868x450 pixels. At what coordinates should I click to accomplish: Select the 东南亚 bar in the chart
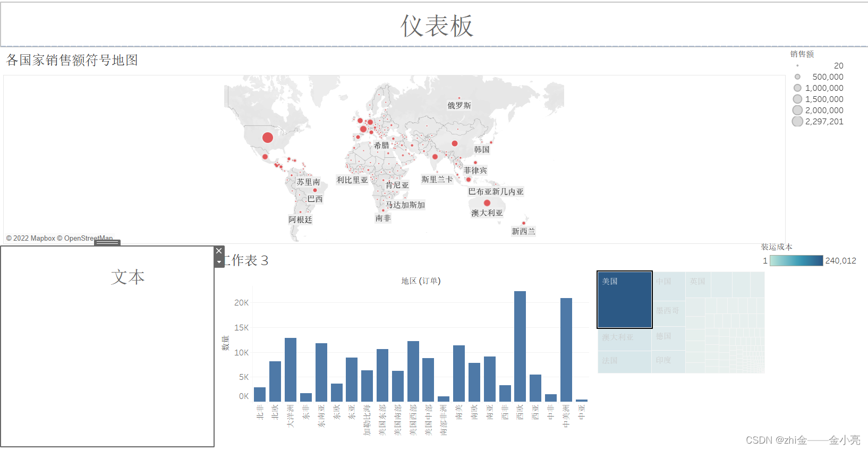click(321, 372)
